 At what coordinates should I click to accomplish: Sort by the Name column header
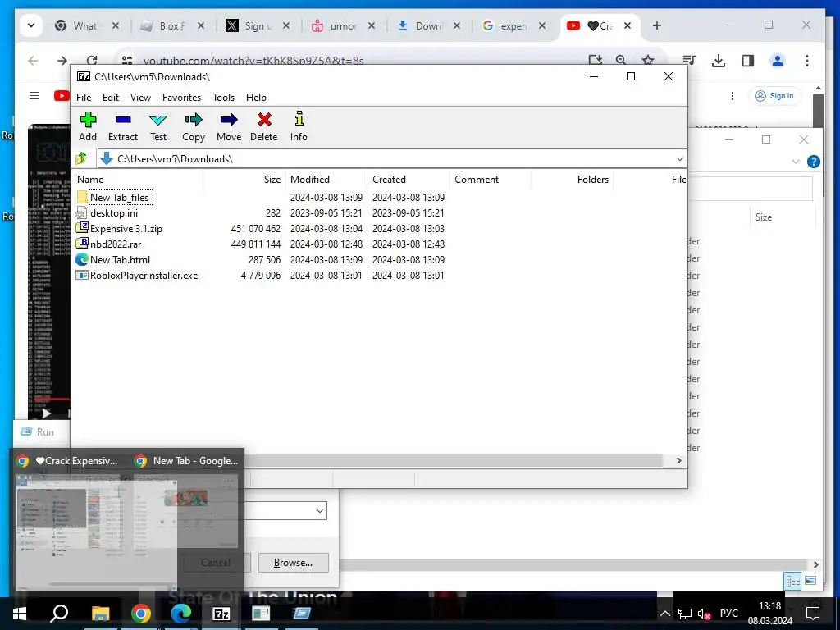pos(90,180)
